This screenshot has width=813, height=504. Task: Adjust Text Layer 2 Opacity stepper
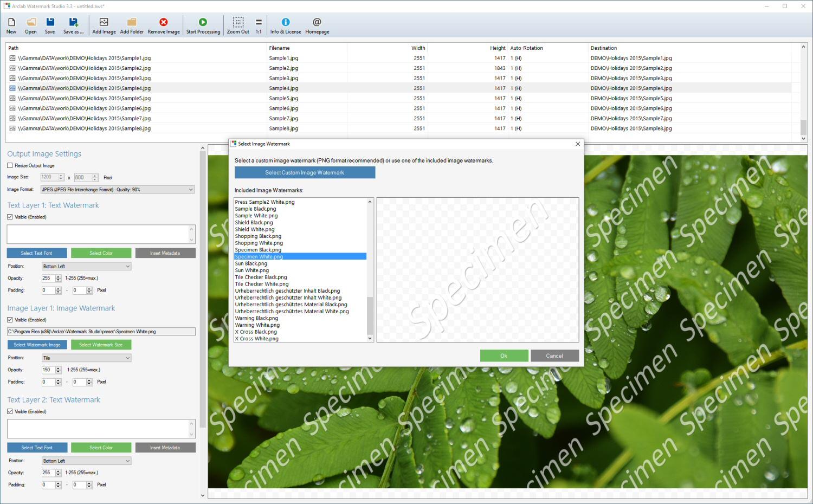(x=58, y=473)
